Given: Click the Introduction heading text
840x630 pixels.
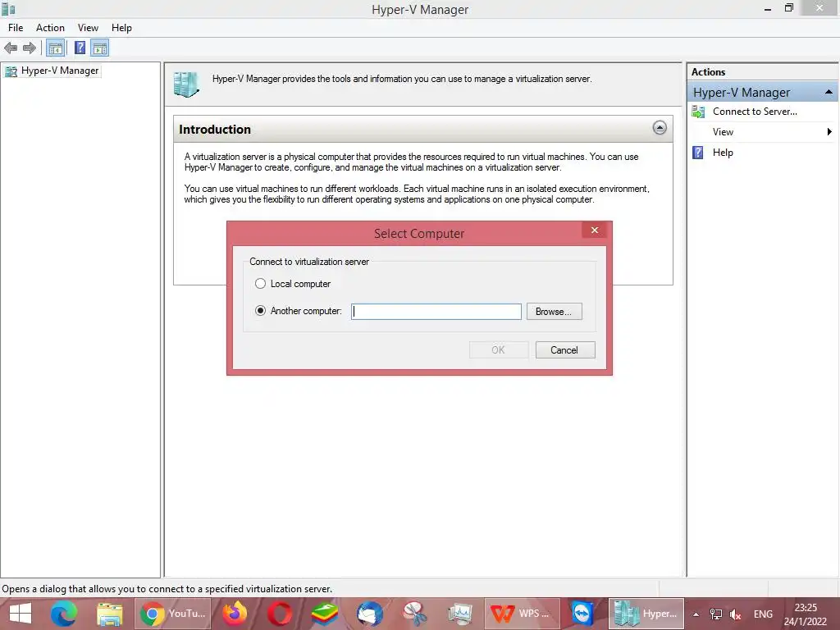Looking at the screenshot, I should click(x=215, y=130).
